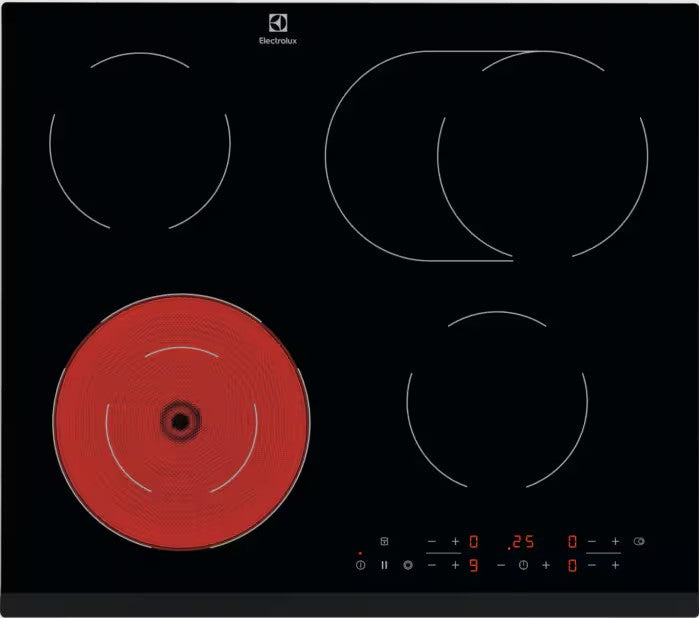Screen dimensions: 699x618
Task: Tap the timer clock icon
Action: (x=523, y=565)
